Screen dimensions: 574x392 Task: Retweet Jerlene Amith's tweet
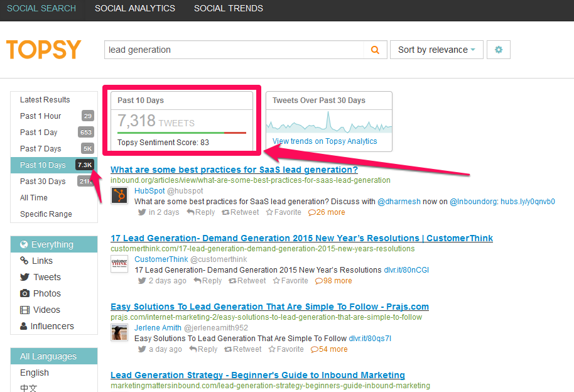coord(242,349)
